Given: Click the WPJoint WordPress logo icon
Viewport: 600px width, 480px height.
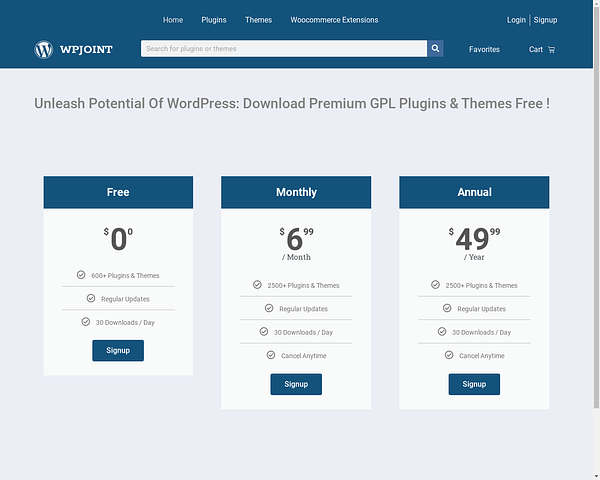Looking at the screenshot, I should tap(43, 49).
